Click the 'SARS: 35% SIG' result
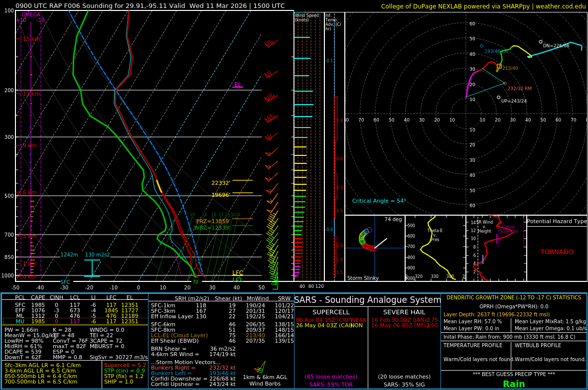This screenshot has width=588, height=390. click(404, 385)
